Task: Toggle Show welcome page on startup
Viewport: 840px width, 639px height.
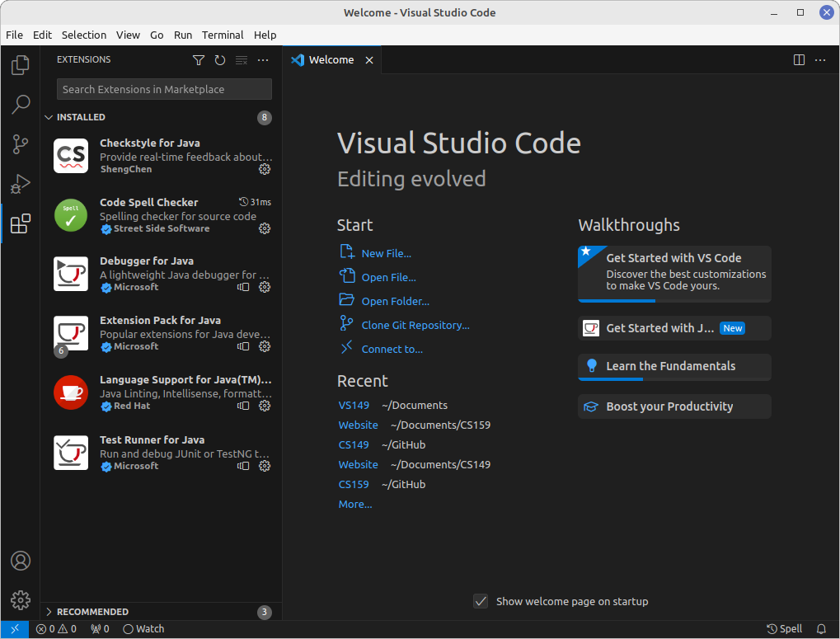Action: pos(481,601)
